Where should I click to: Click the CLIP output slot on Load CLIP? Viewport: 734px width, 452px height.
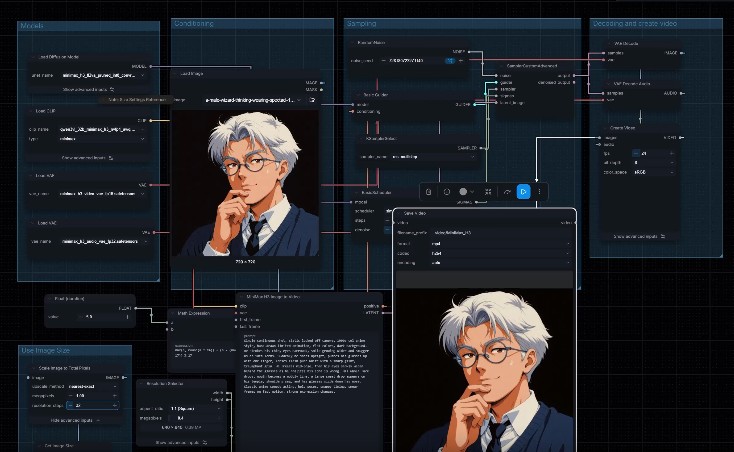click(150, 120)
